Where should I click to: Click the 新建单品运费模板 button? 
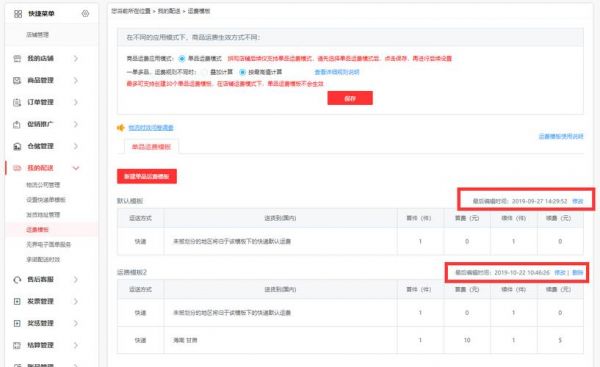point(147,176)
